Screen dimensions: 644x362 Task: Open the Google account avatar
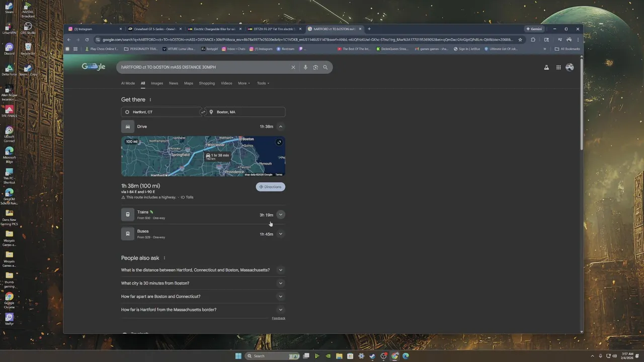570,67
